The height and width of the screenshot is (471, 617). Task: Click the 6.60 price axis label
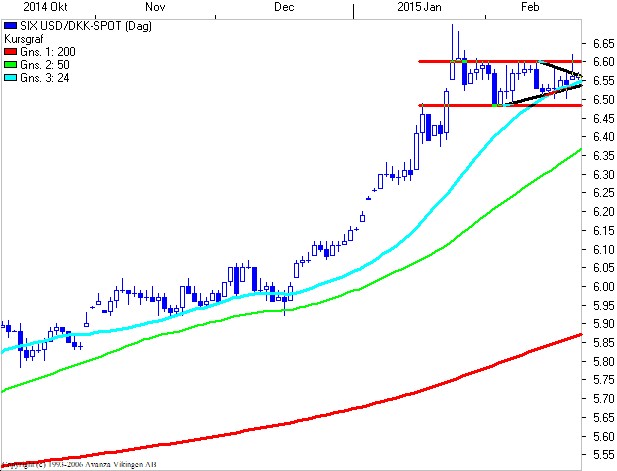coord(604,62)
